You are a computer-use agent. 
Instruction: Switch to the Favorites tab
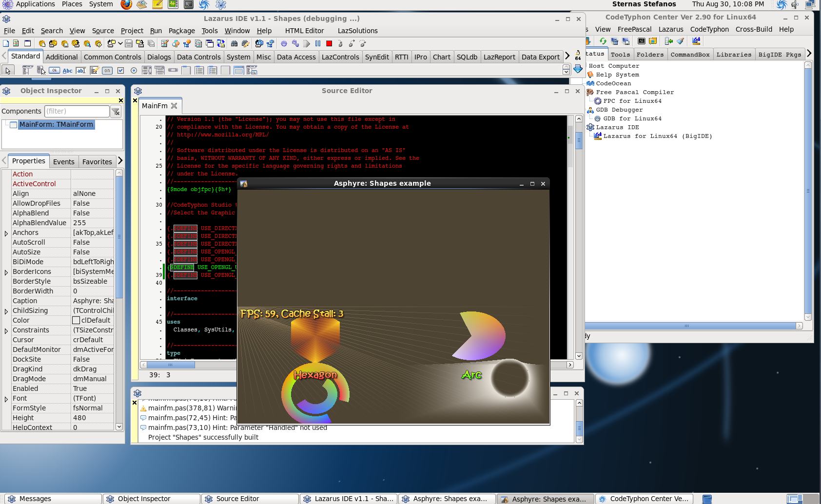coord(97,162)
